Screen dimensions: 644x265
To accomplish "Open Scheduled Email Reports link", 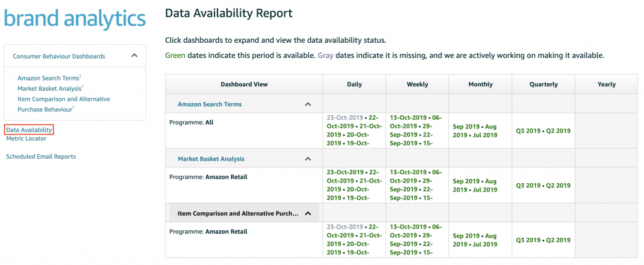I will point(41,157).
